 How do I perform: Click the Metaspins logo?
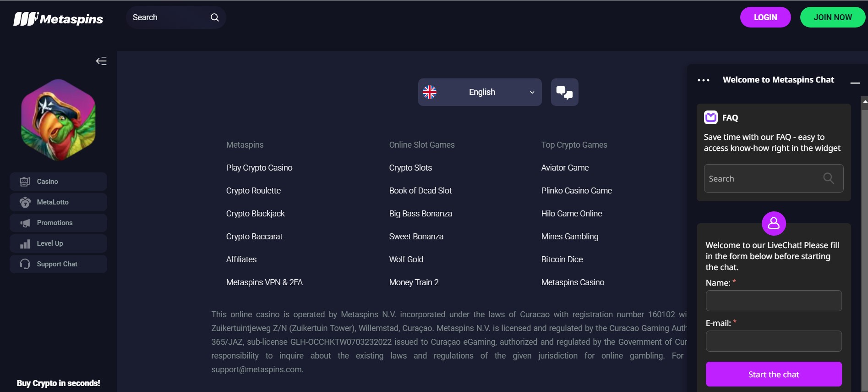58,19
